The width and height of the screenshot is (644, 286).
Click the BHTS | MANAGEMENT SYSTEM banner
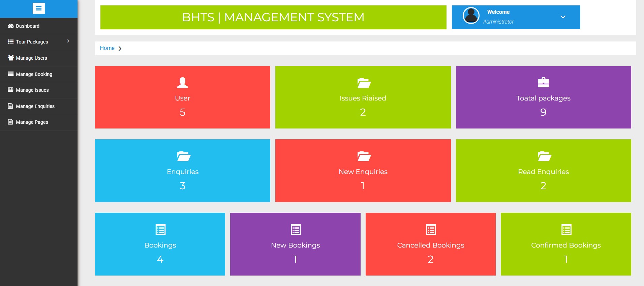tap(273, 17)
